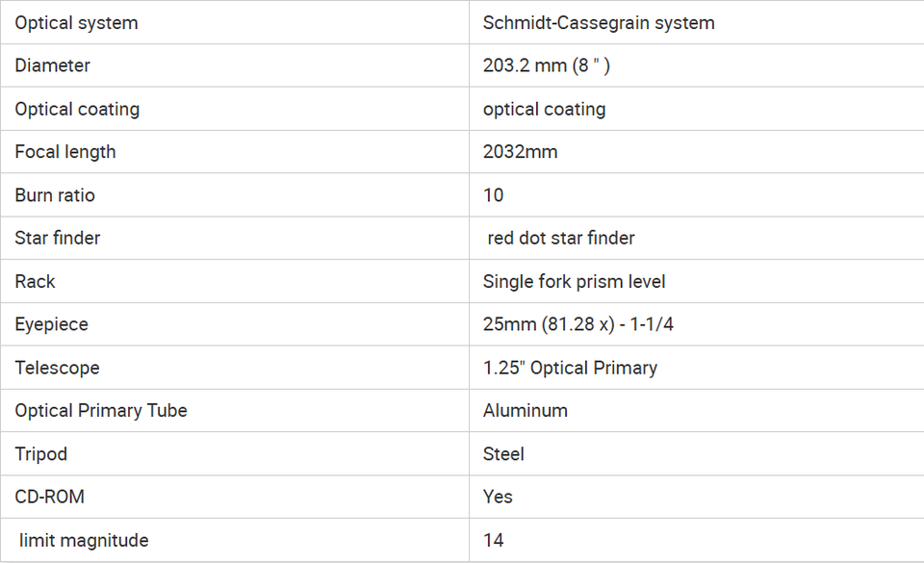Screen dimensions: 924x563
Task: Click the "Star finder" label cell
Action: click(x=235, y=238)
